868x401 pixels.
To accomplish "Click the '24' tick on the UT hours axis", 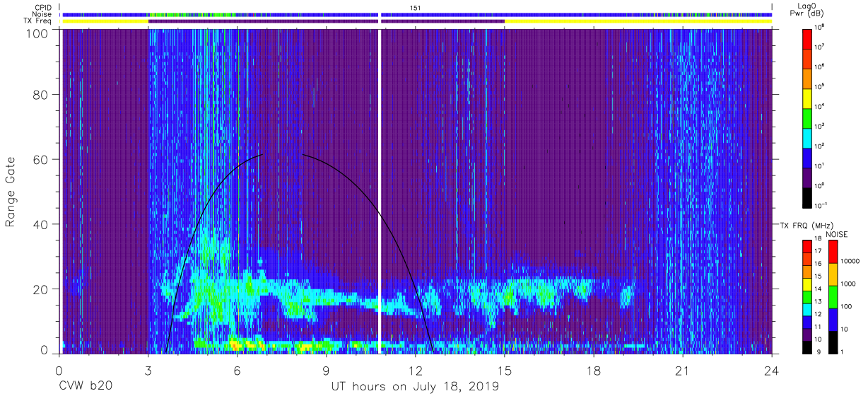I will click(x=772, y=371).
